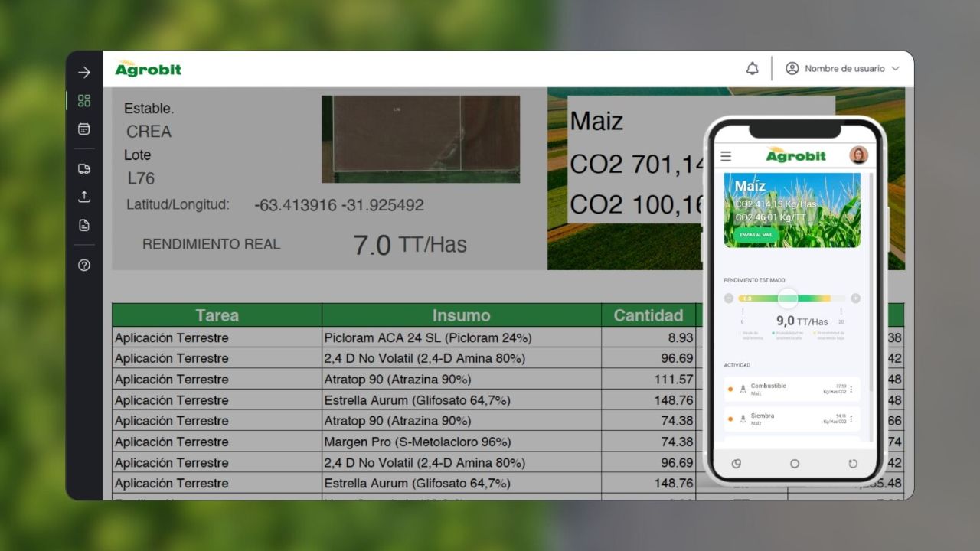Viewport: 980px width, 551px height.
Task: Open the Nombre de usuario dropdown
Action: tap(842, 69)
